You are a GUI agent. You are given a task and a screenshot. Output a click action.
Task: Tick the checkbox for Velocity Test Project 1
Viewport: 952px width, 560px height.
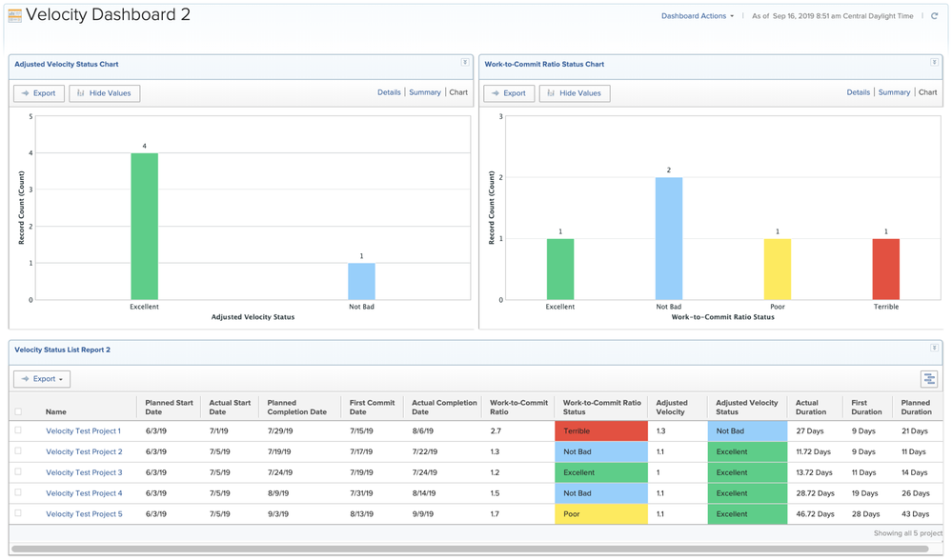pos(18,430)
